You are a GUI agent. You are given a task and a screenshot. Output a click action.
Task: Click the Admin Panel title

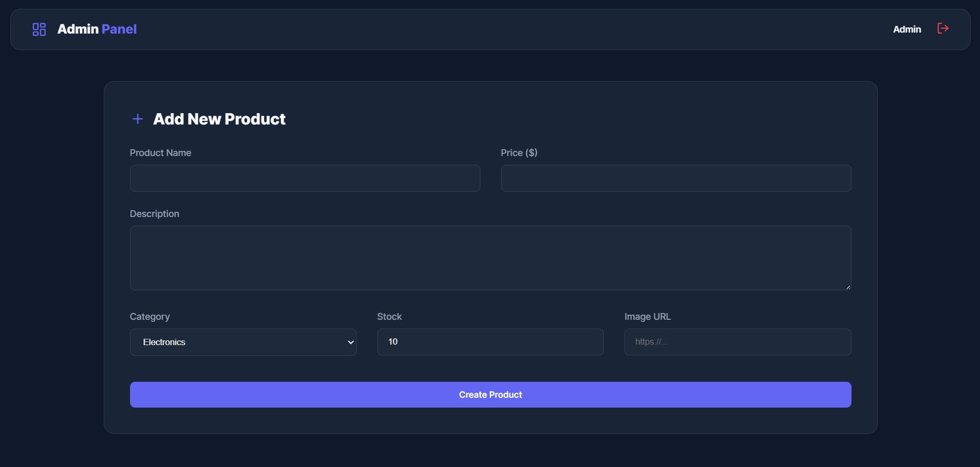(x=97, y=29)
